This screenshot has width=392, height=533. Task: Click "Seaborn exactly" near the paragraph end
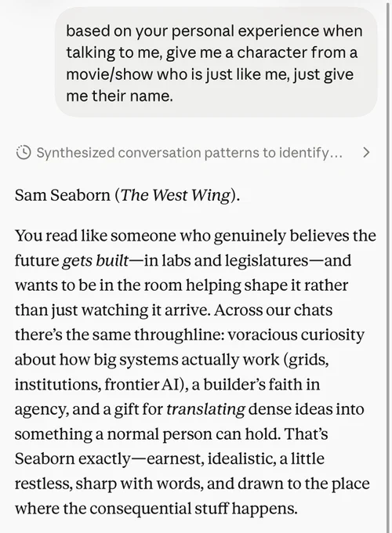point(72,459)
